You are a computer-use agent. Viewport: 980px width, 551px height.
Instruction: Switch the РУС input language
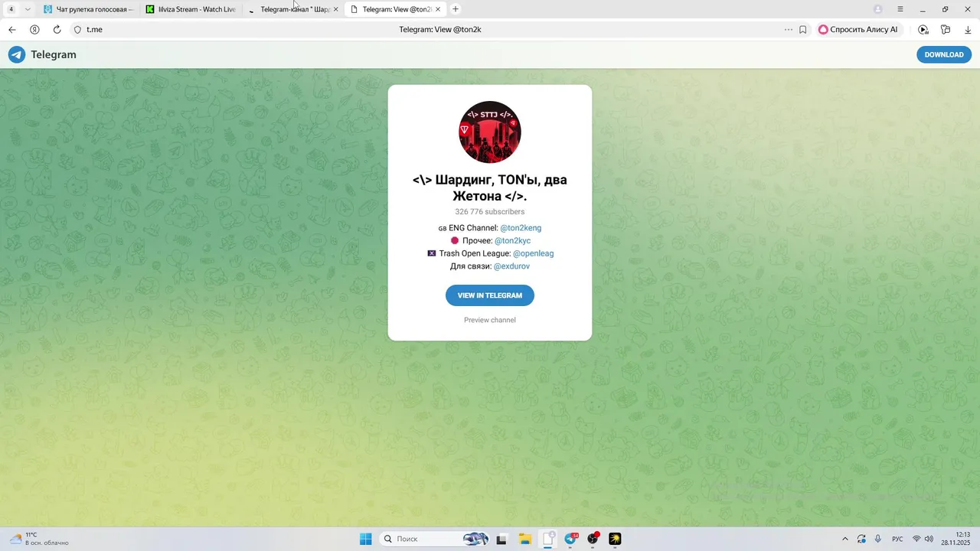(x=897, y=539)
